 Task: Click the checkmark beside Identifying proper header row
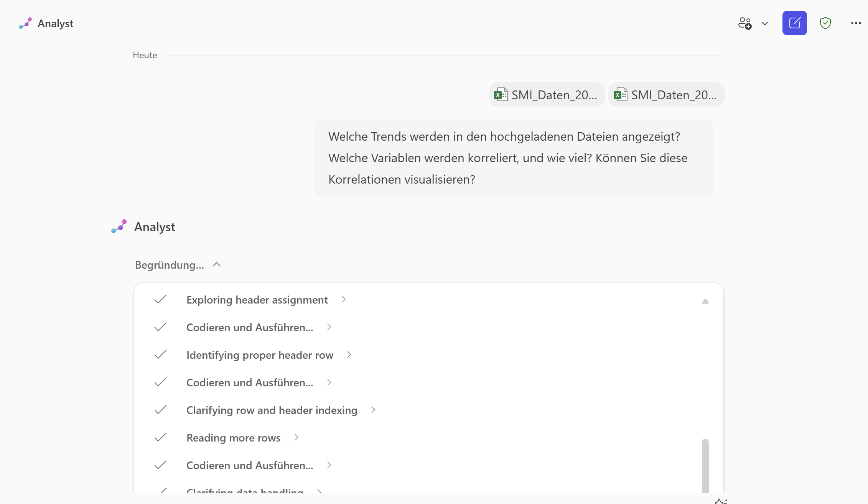tap(160, 355)
